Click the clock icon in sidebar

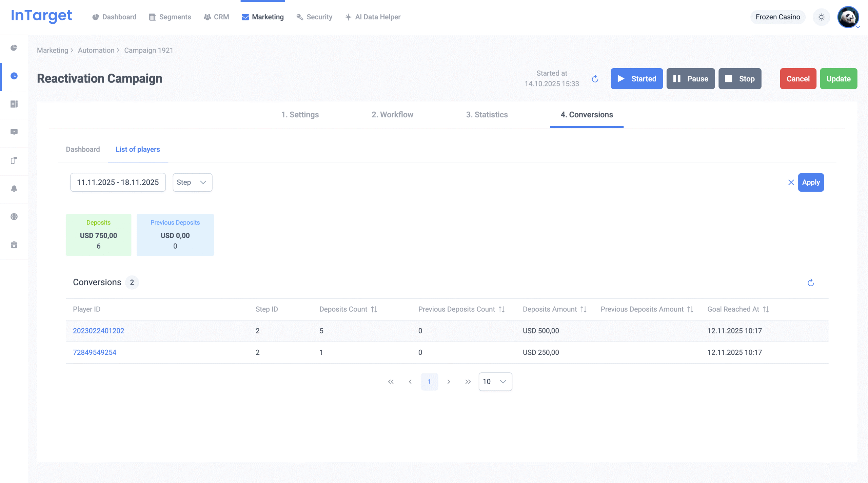(x=14, y=76)
